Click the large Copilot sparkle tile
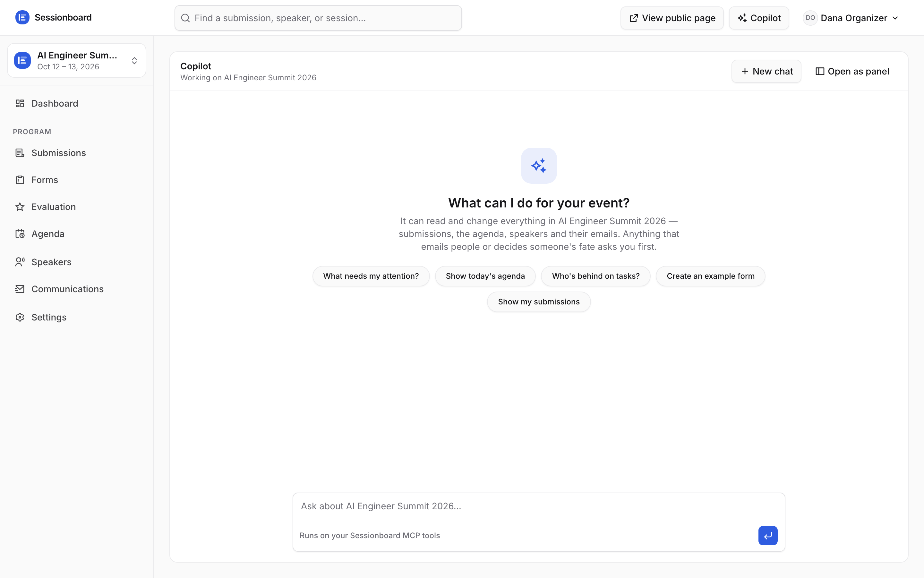The width and height of the screenshot is (924, 578). [539, 165]
